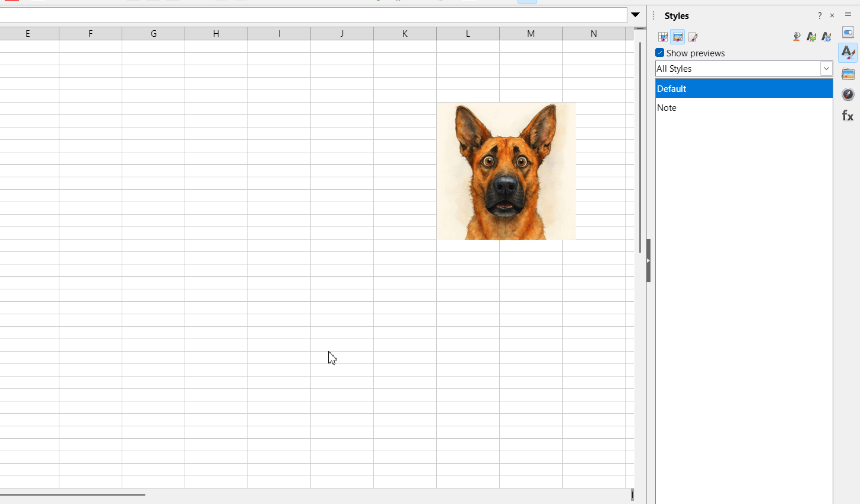Click New Style from Selection icon
The image size is (860, 504).
click(811, 37)
